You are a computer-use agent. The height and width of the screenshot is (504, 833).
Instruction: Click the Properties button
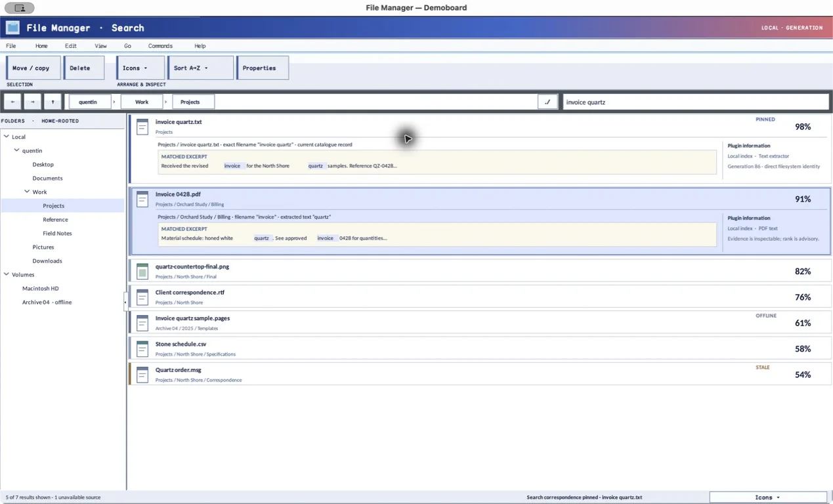click(x=262, y=68)
